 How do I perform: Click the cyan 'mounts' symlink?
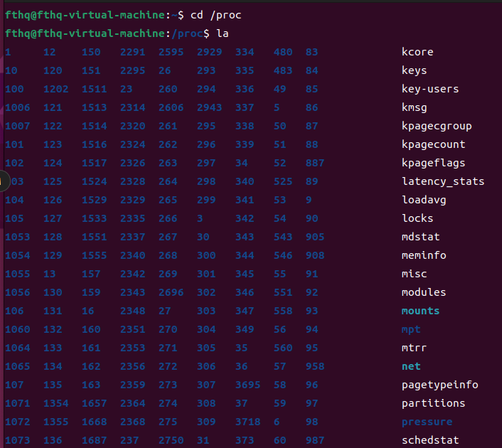(421, 311)
